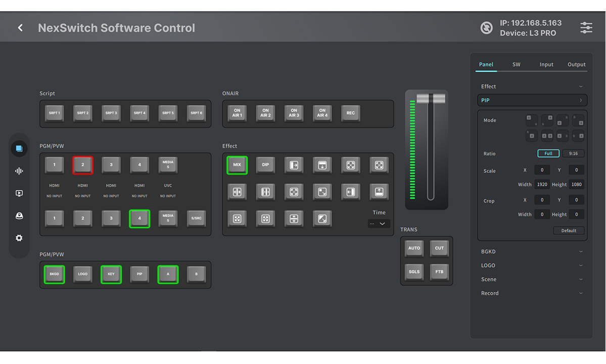Select the corner-square diagonal arrow effect
Screen dimensions: 606x364
322,192
